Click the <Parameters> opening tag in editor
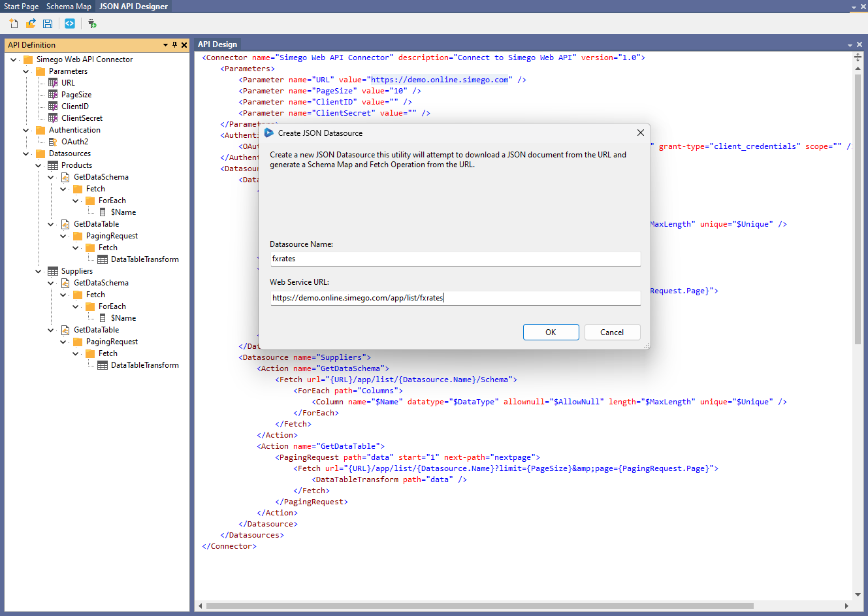This screenshot has height=616, width=868. (x=248, y=69)
